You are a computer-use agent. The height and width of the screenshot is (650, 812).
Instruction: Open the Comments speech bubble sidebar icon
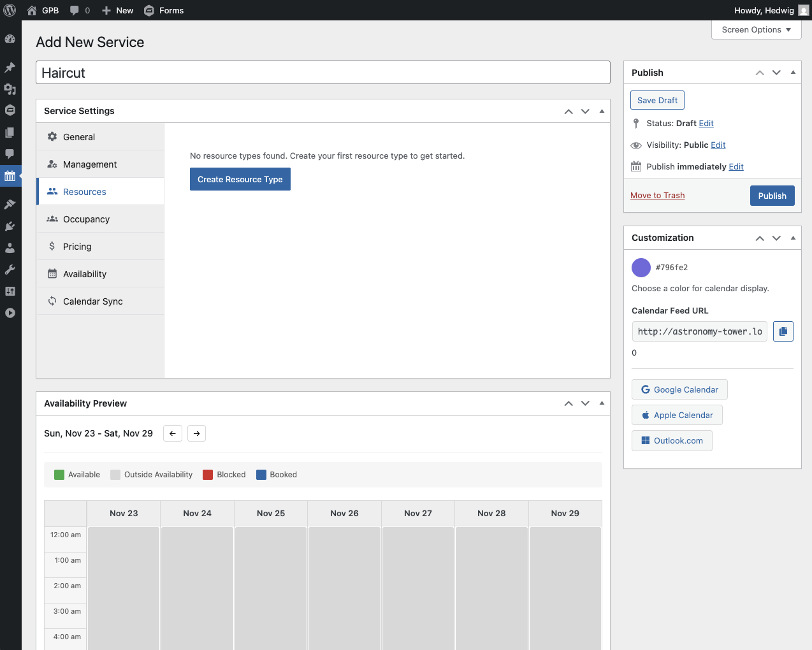[10, 154]
